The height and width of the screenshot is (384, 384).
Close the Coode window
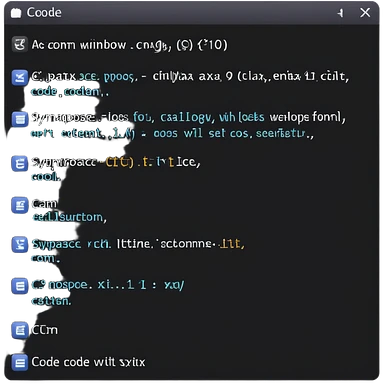click(x=365, y=13)
